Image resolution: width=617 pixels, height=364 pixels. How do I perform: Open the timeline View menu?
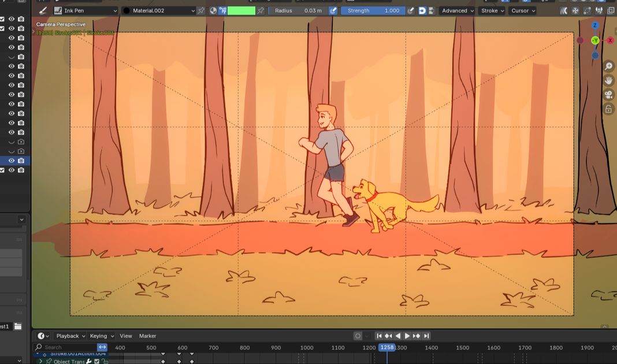coord(126,336)
